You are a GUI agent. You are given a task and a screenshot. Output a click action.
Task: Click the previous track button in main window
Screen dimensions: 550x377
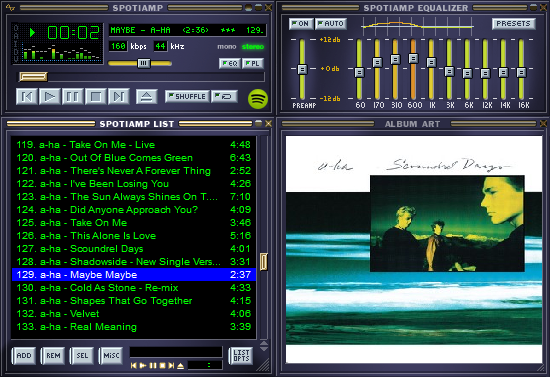[27, 96]
